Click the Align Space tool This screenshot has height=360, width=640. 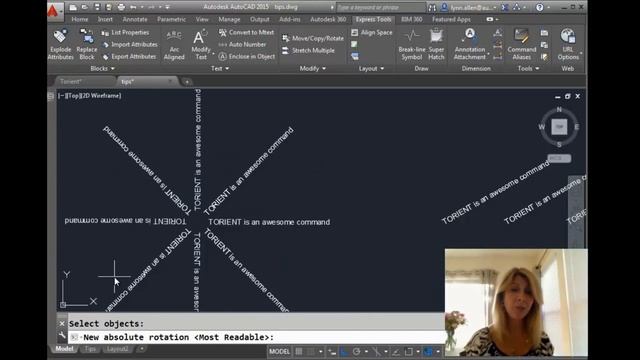[x=371, y=33]
